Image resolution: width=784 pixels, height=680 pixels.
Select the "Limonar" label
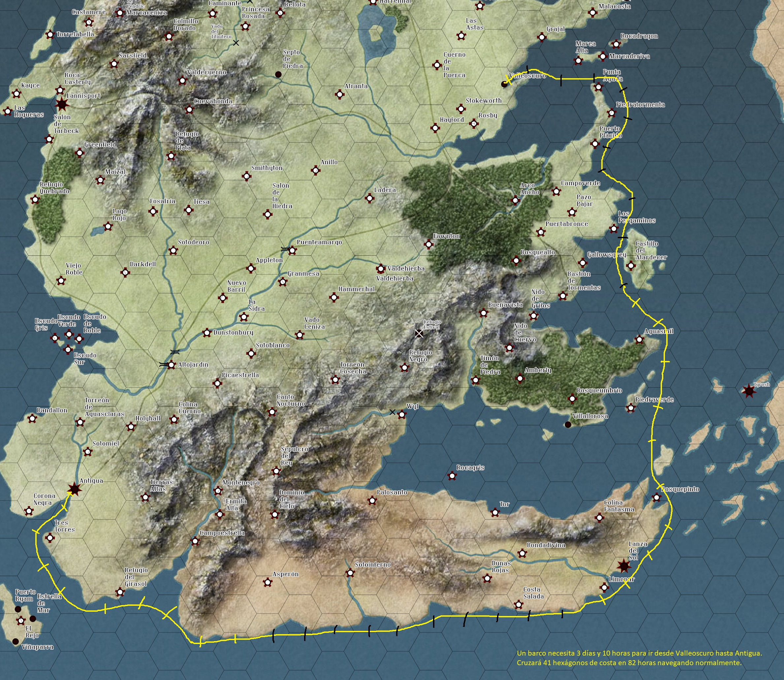click(622, 579)
